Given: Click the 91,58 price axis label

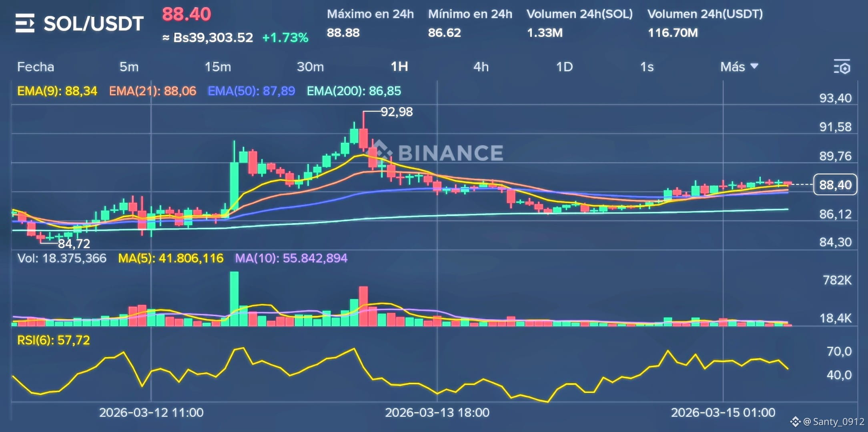Looking at the screenshot, I should [836, 127].
